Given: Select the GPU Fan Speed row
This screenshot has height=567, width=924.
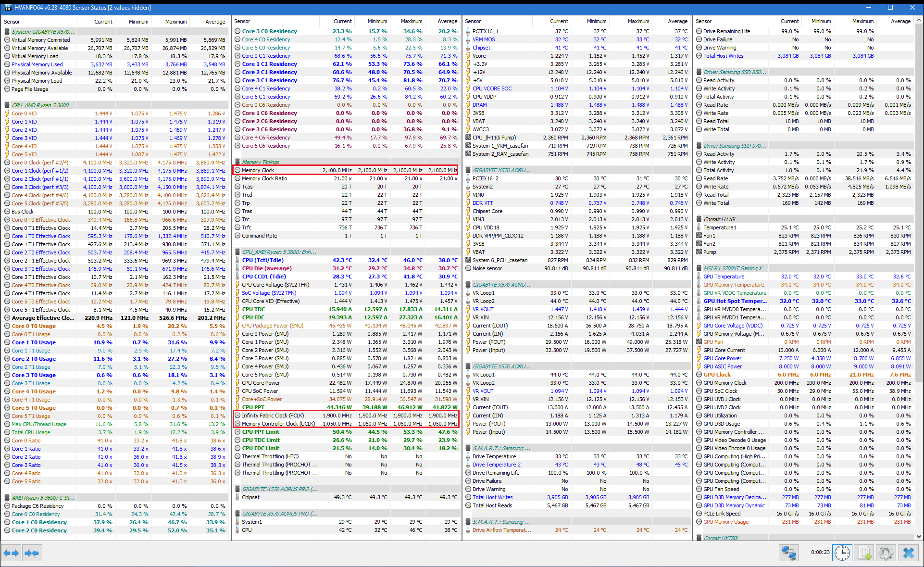Looking at the screenshot, I should coord(804,489).
